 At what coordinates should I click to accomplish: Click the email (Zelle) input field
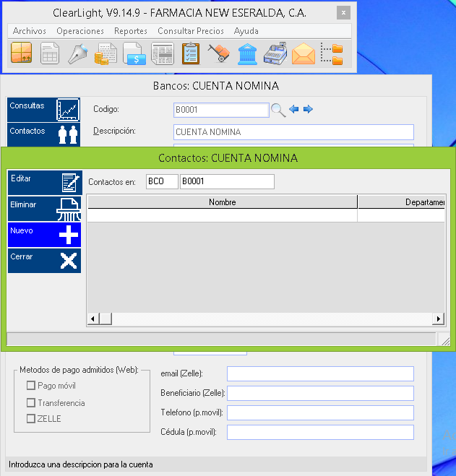pos(320,373)
